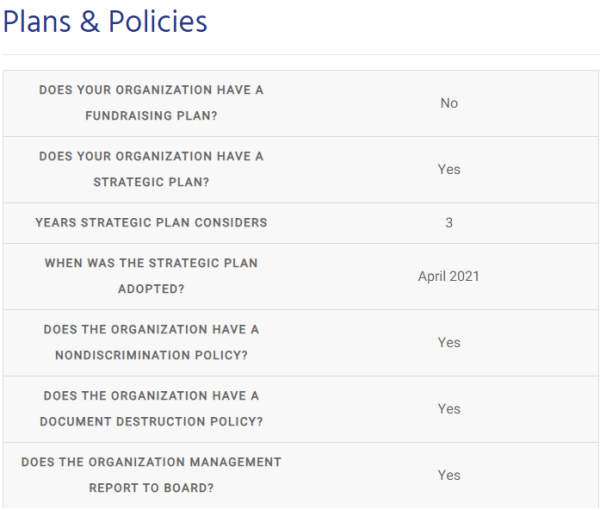
Task: Click the word 'Plans' in the heading
Action: [38, 22]
